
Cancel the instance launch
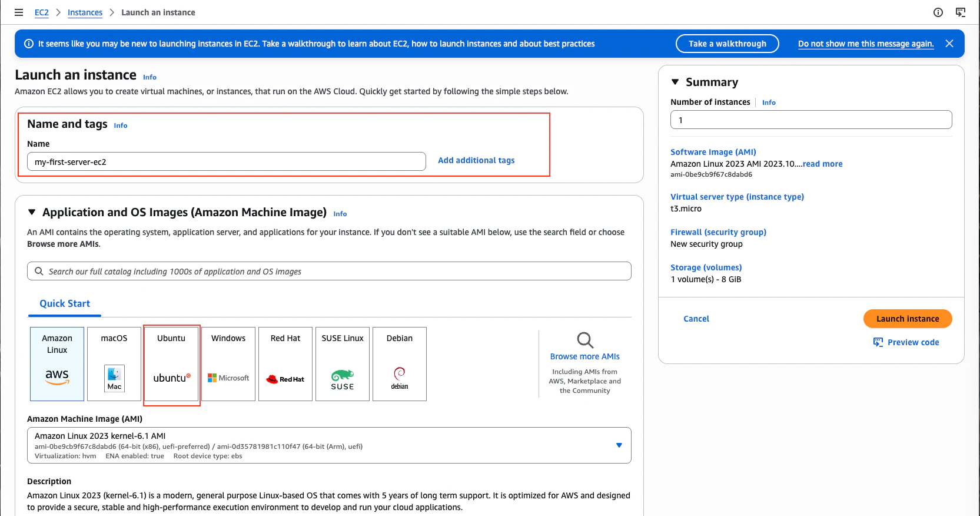click(x=696, y=319)
